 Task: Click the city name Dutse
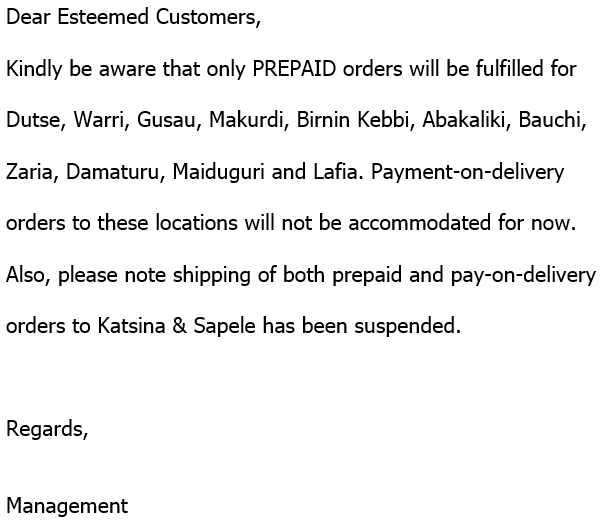(34, 121)
